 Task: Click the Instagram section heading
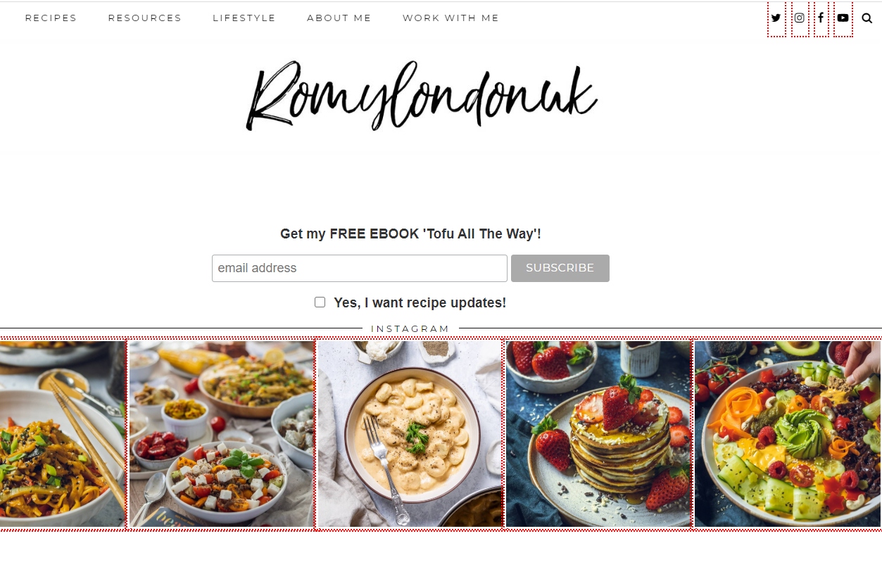tap(410, 328)
